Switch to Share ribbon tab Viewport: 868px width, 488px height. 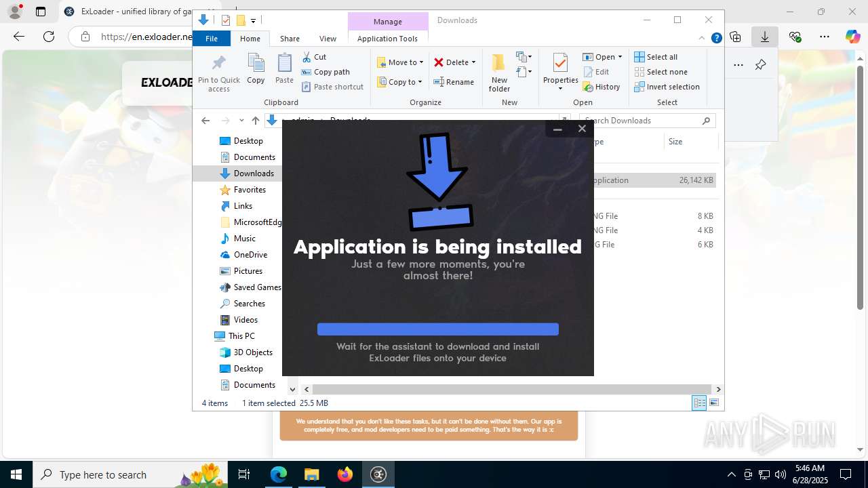290,39
